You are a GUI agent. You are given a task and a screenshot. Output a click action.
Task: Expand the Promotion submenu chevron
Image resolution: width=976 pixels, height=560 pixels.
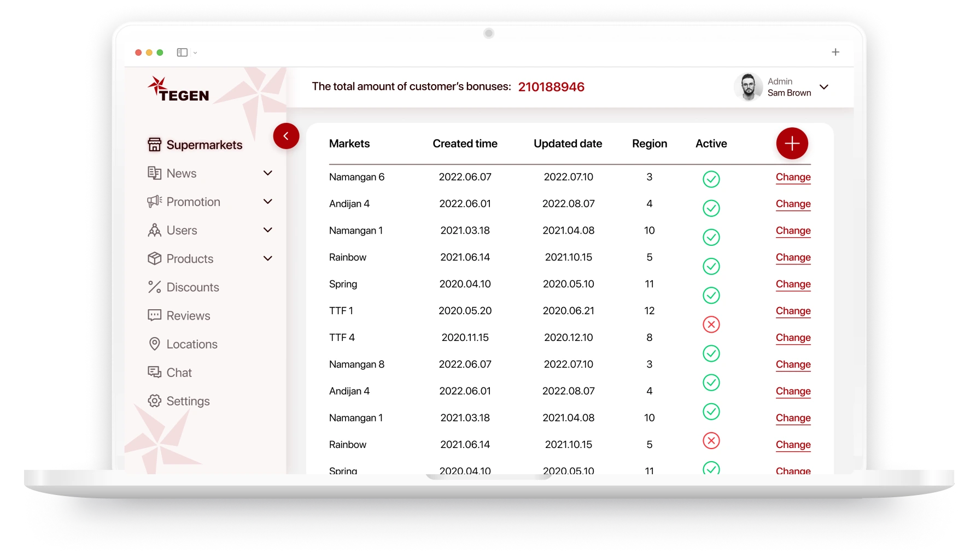tap(268, 202)
